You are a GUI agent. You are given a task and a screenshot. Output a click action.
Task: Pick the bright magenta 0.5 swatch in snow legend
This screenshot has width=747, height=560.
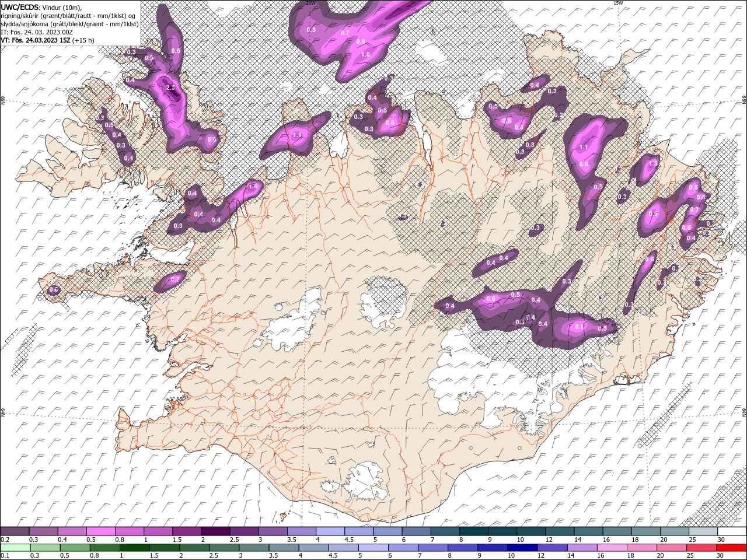coord(100,531)
